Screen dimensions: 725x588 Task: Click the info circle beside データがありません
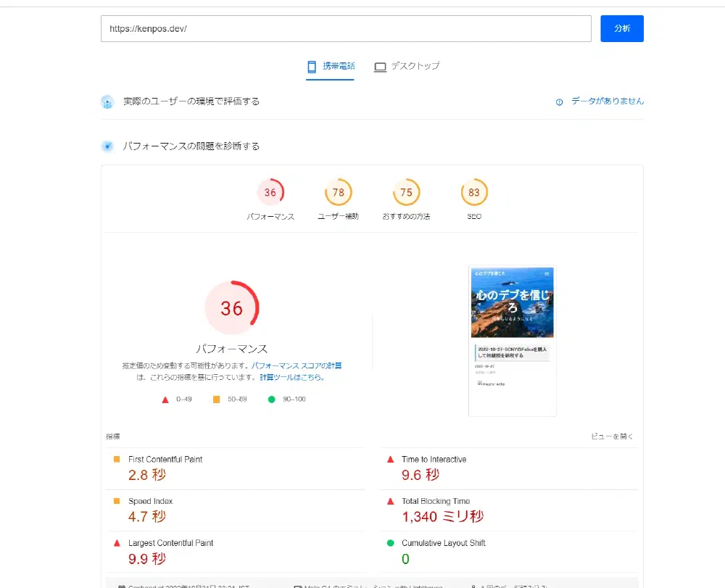pyautogui.click(x=559, y=102)
